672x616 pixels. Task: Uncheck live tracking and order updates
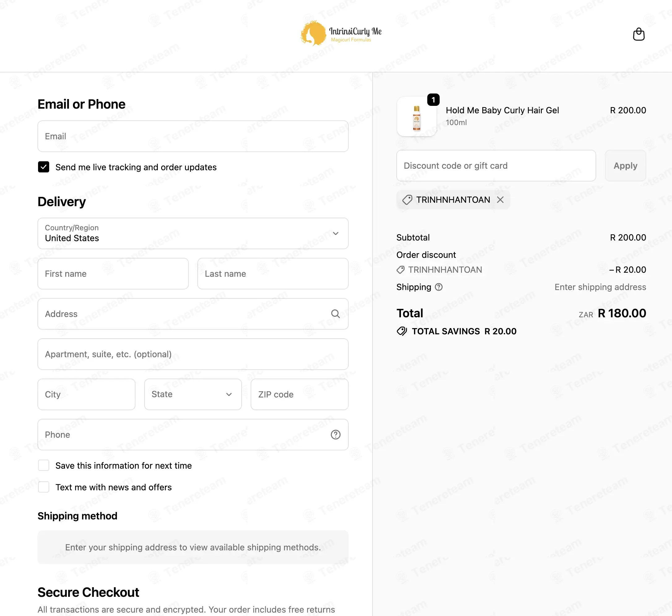click(x=43, y=167)
